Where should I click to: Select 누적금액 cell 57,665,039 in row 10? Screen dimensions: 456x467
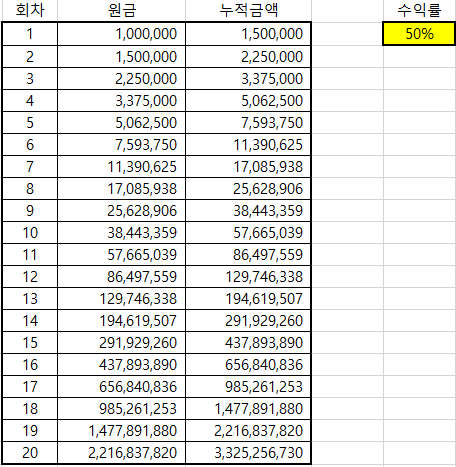pos(248,233)
